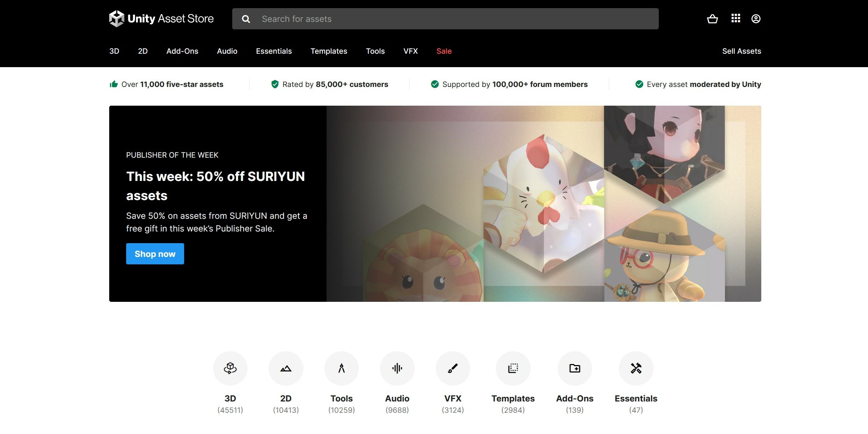
Task: Click the Shop now button
Action: click(155, 253)
